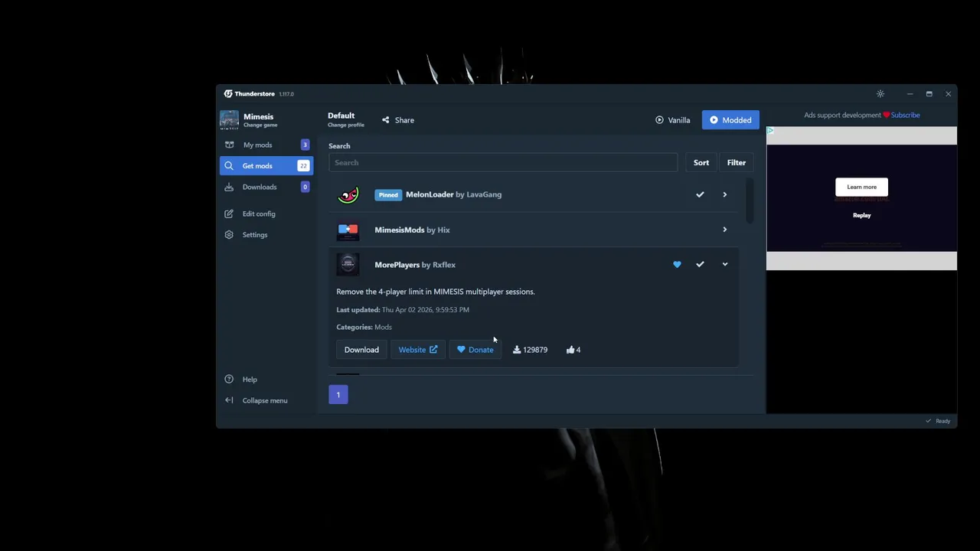Expand the MimesisMods row

pyautogui.click(x=724, y=230)
